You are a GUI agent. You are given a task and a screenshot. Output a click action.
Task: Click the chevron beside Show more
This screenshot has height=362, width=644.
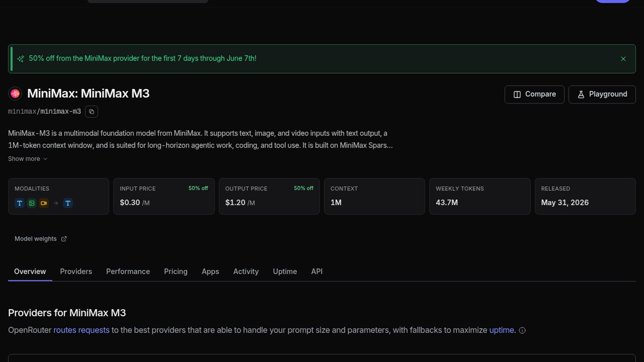click(45, 159)
